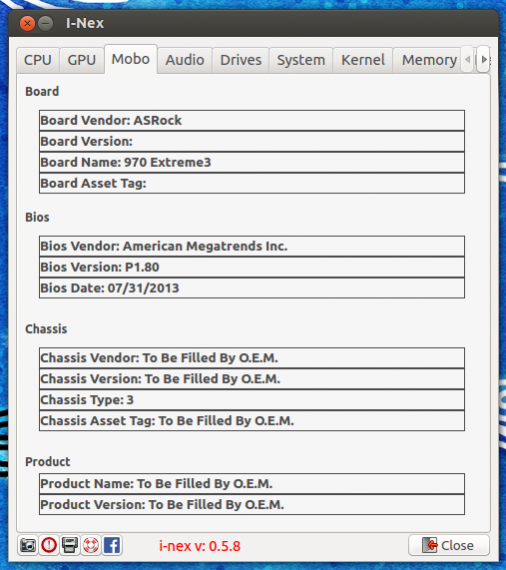Select the Board Name 970 Extreme3 field
The height and width of the screenshot is (570, 506).
252,162
